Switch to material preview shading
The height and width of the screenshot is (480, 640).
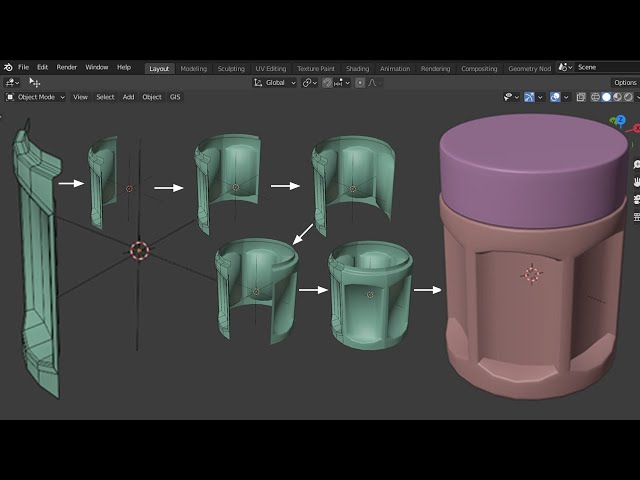[x=617, y=97]
